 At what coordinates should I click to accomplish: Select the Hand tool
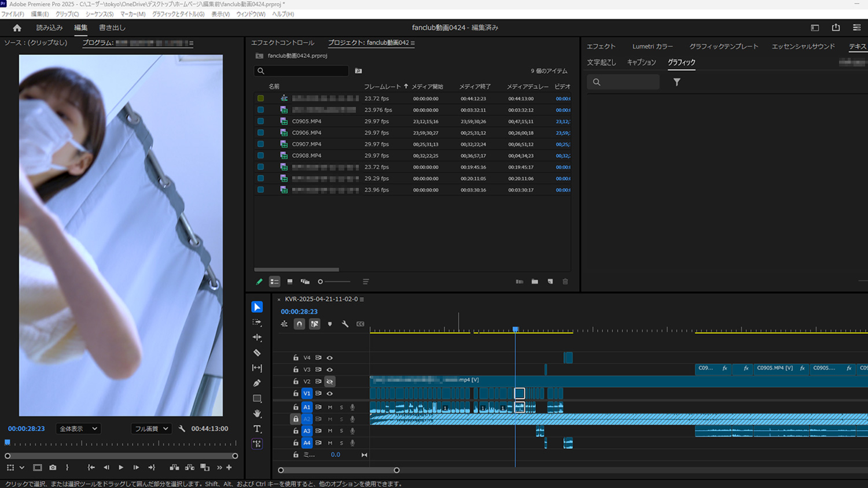(257, 413)
